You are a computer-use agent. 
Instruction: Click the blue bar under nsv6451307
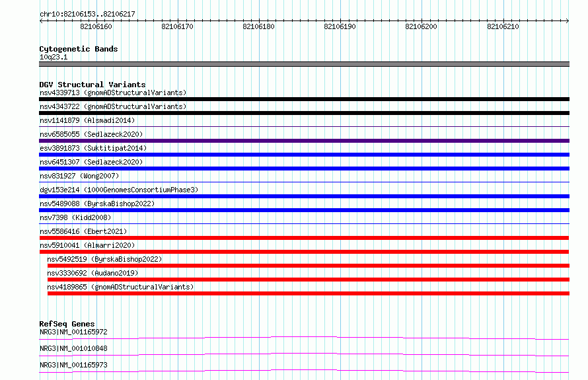(304, 169)
